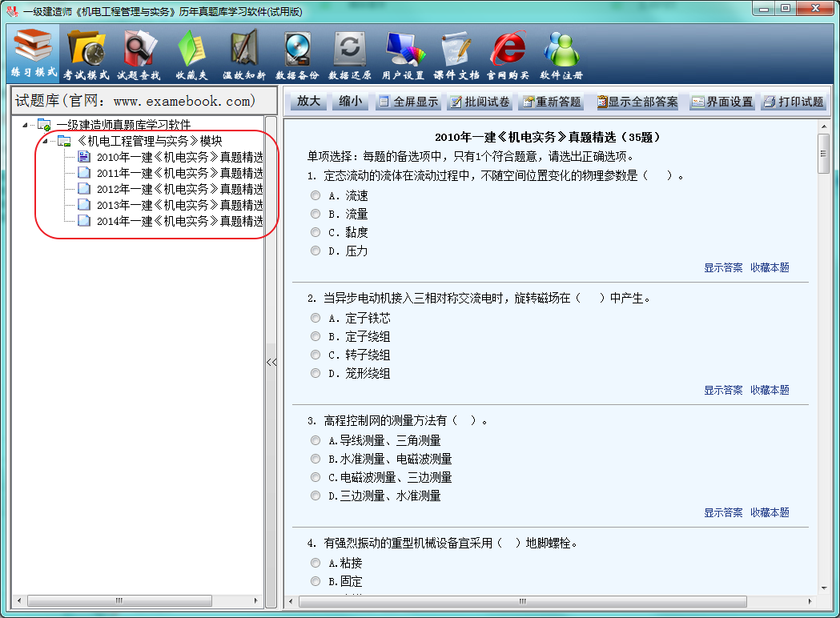
Task: Click 显示答案 link for question 2
Action: tap(723, 390)
